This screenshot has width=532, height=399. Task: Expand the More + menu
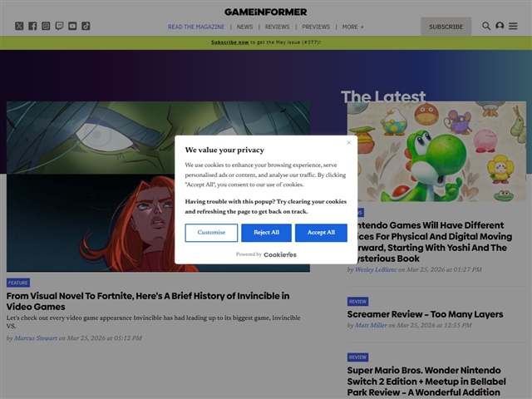click(352, 27)
